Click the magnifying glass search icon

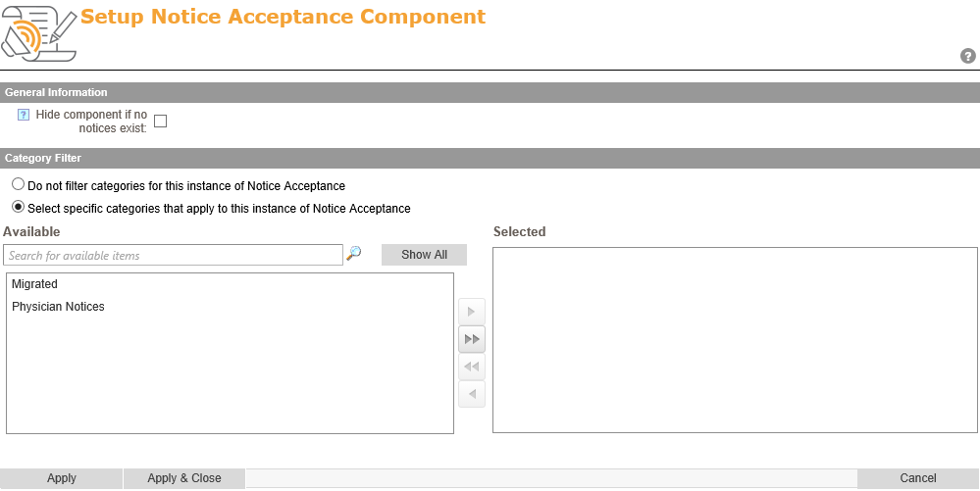(x=354, y=254)
